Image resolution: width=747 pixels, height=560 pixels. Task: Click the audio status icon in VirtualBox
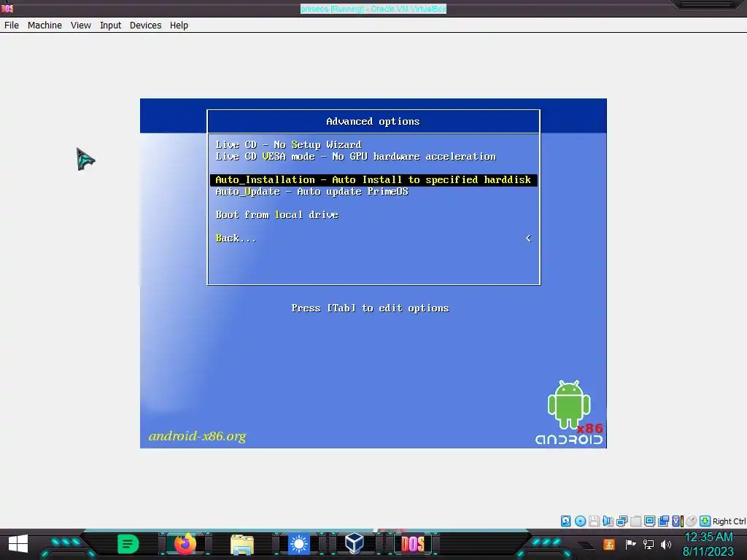pyautogui.click(x=608, y=521)
